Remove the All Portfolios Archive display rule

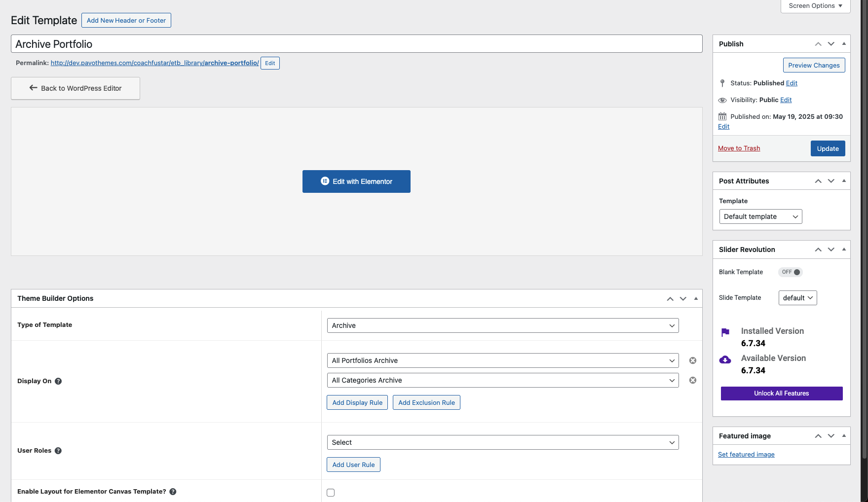693,360
